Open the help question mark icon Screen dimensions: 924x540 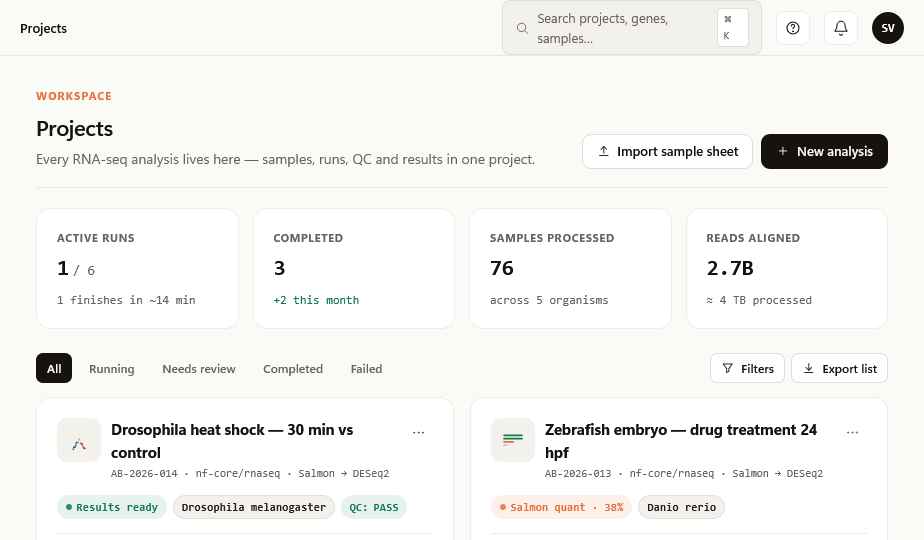793,28
